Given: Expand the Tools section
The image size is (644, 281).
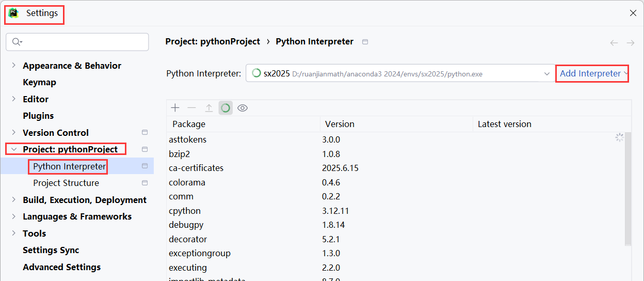Looking at the screenshot, I should tap(13, 233).
